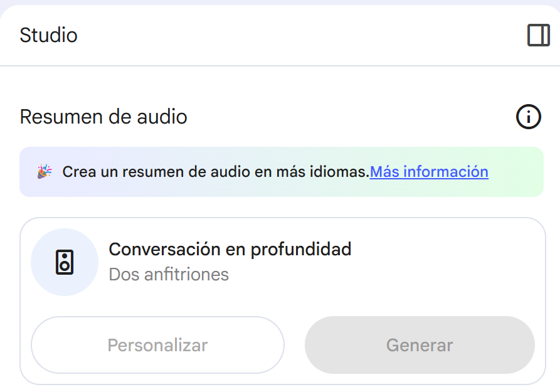Click the Conversación en profundidad card area

click(x=282, y=301)
